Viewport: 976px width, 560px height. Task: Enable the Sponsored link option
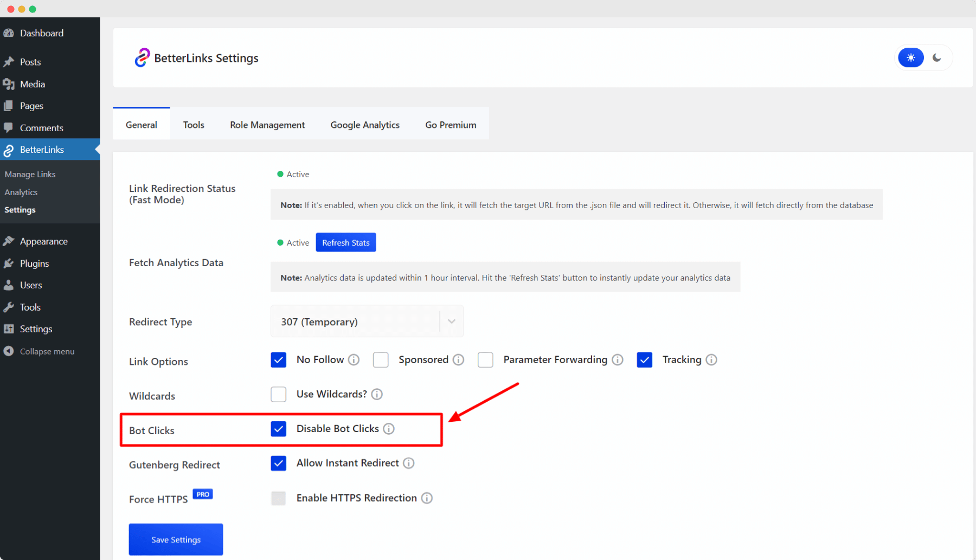[x=381, y=359]
